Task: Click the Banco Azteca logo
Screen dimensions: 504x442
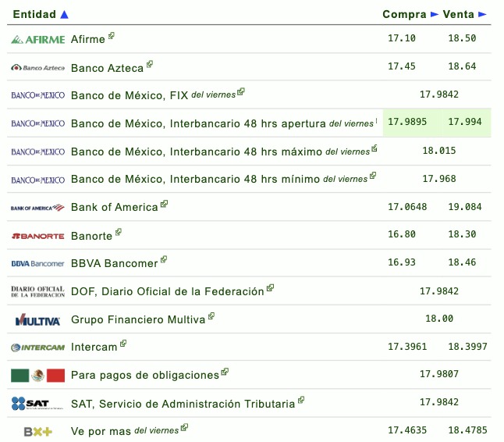Action: [38, 68]
